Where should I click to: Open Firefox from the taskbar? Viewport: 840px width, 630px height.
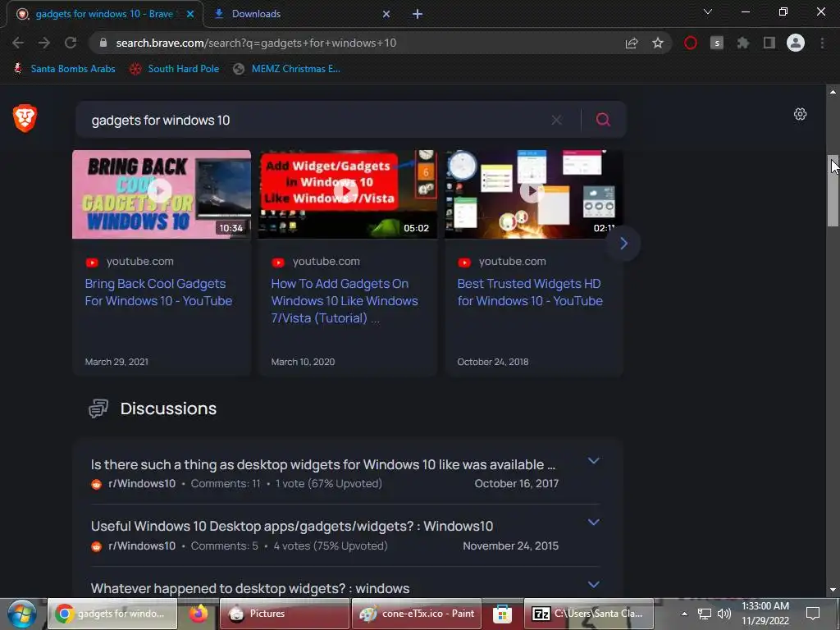click(199, 614)
